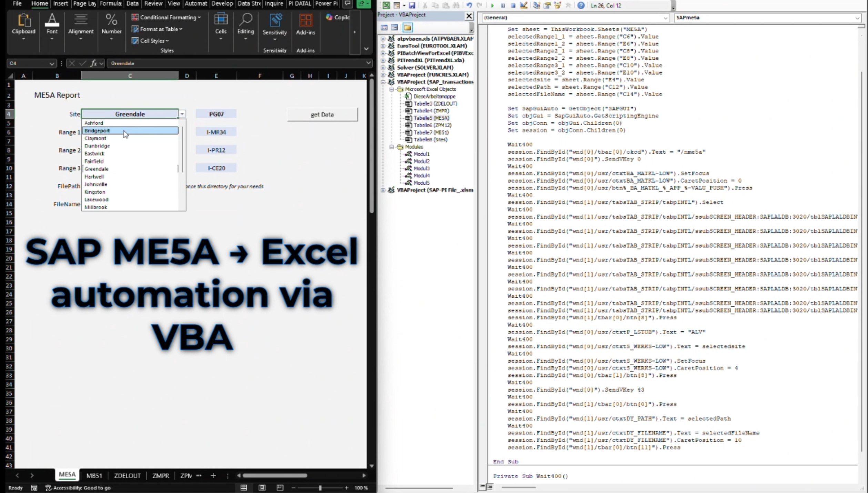Open VBA Help question mark icon
The image size is (868, 493).
point(581,5)
